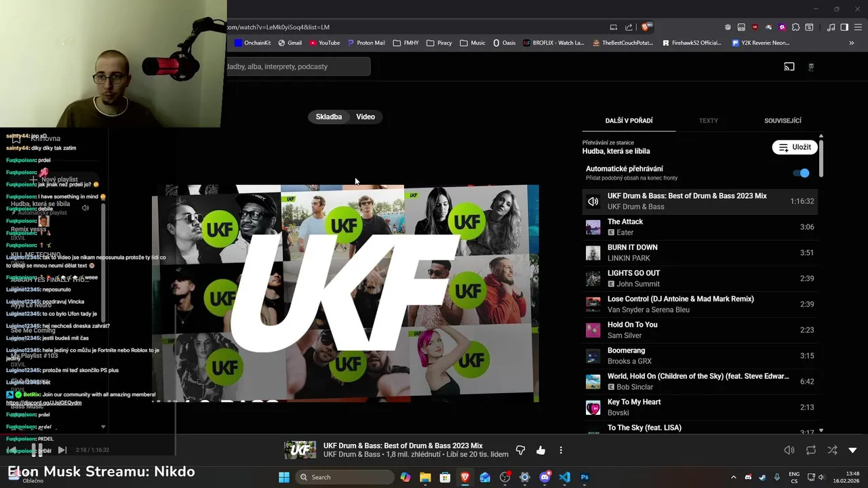
Task: Play The Attack by Eater
Action: (700, 227)
